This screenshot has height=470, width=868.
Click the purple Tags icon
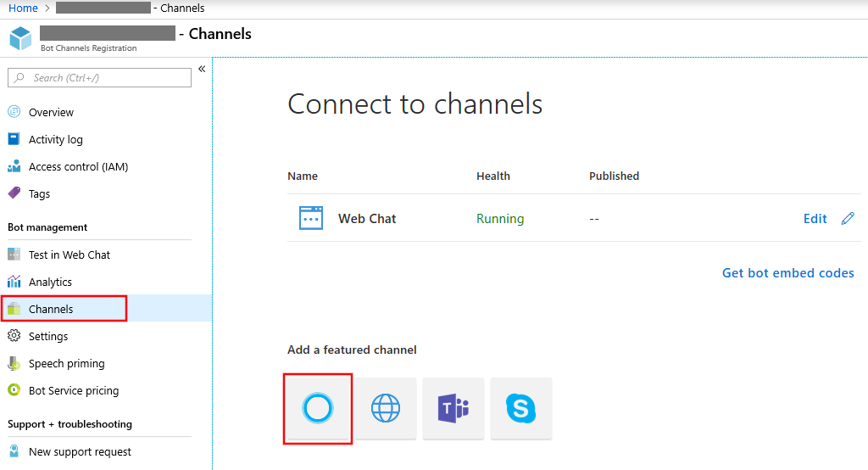[14, 193]
